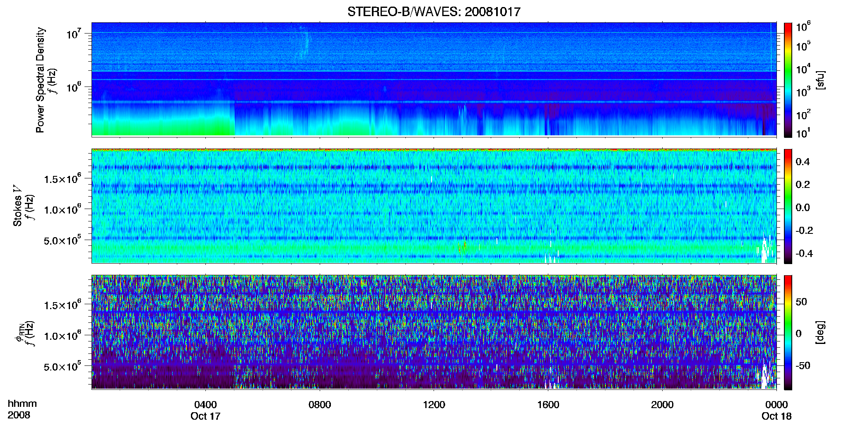
Task: Click the "1200" time axis label
Action: coord(434,405)
